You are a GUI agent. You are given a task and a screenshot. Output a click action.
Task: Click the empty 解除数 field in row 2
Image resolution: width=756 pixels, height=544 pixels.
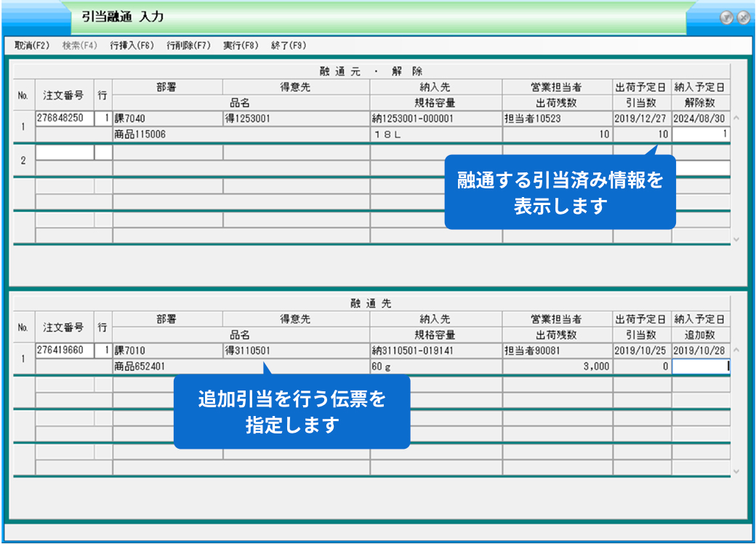(702, 168)
